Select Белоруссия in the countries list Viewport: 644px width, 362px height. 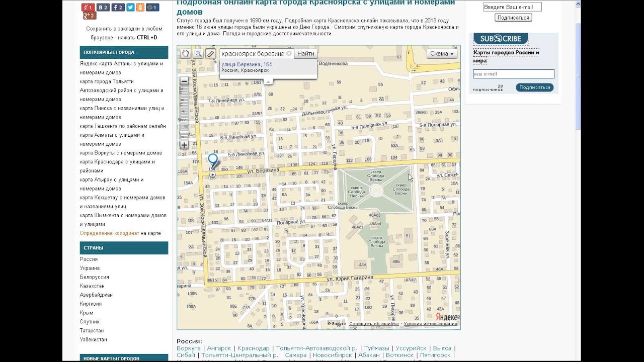[x=94, y=277]
